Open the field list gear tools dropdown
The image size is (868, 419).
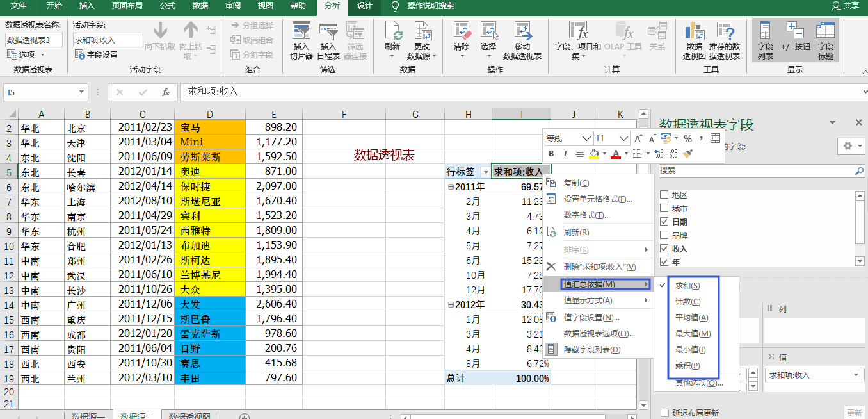[x=851, y=146]
